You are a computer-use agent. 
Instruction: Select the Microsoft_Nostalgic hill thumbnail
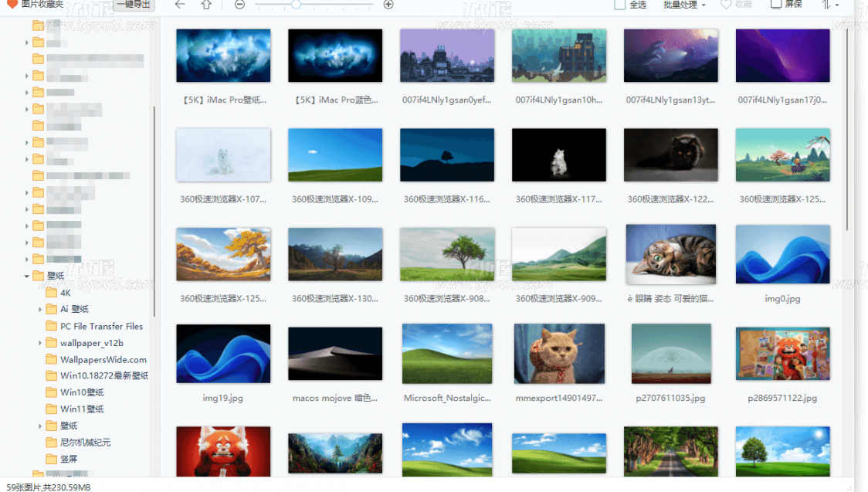click(x=446, y=354)
